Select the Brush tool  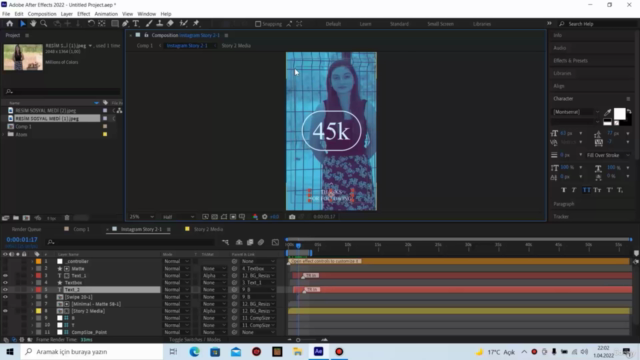(x=149, y=24)
